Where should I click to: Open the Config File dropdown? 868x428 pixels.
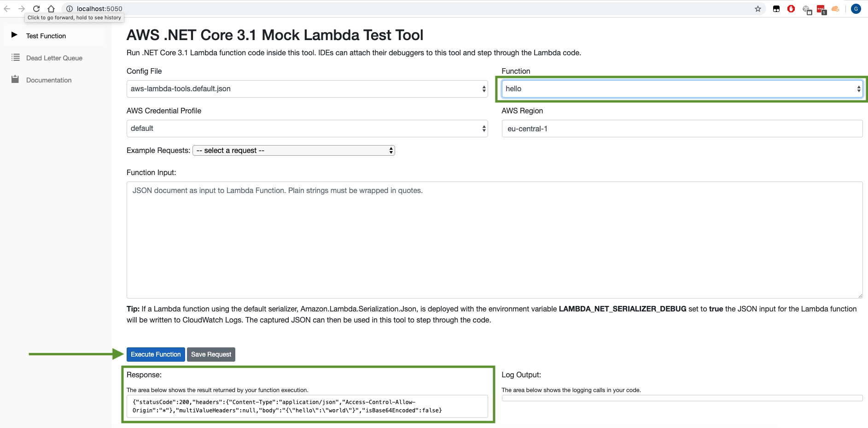tap(307, 89)
